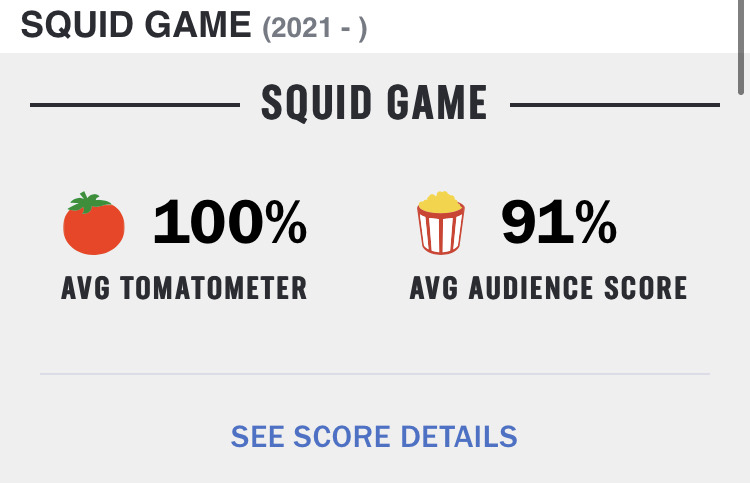Click the AVG AUDIENCE SCORE label

pos(548,289)
